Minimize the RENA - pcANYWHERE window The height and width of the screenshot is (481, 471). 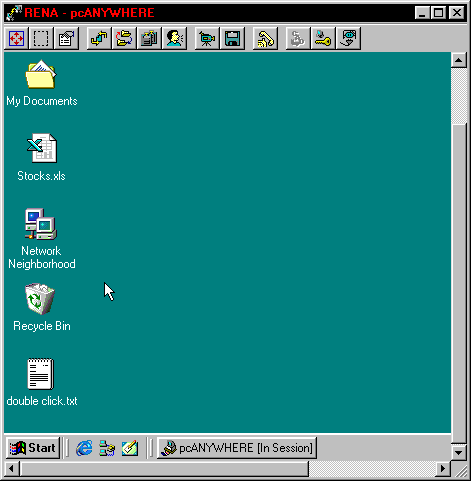tap(422, 13)
